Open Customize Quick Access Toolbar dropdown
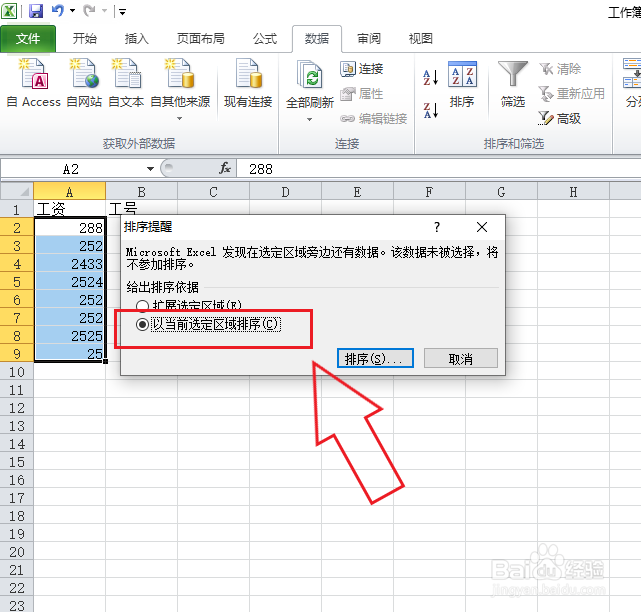 pos(122,11)
